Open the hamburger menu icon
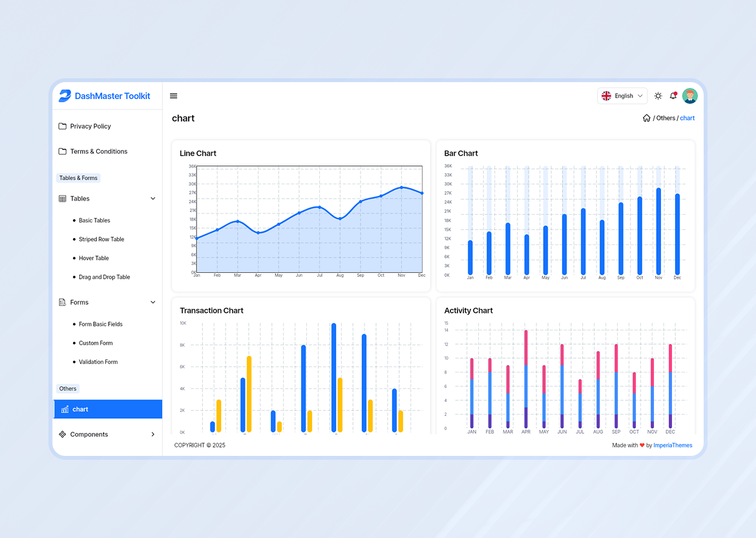 click(x=173, y=95)
